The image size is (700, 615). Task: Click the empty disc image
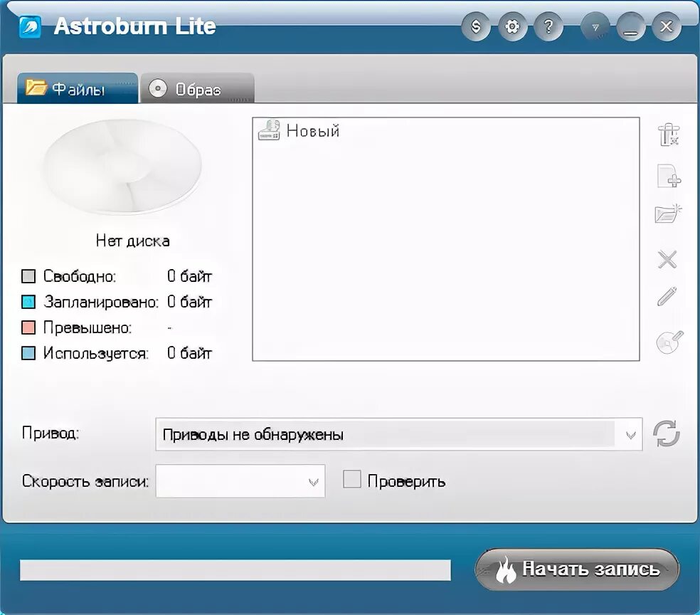pos(122,167)
